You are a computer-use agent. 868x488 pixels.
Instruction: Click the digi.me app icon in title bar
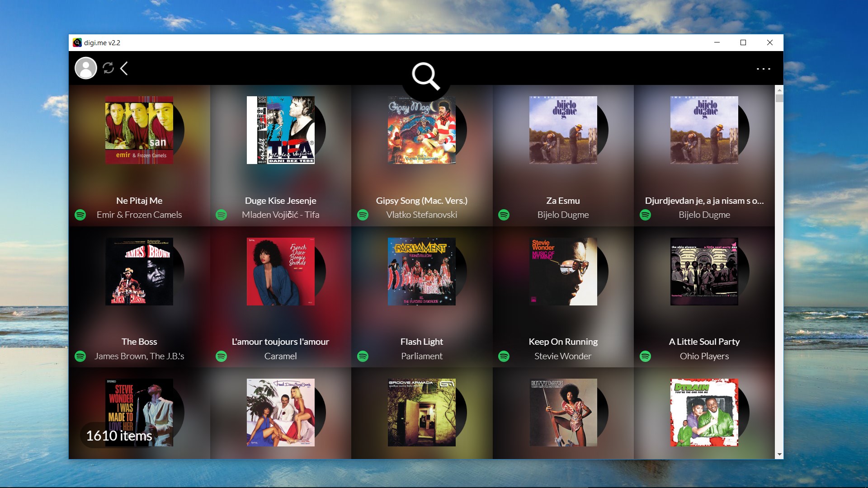pyautogui.click(x=77, y=42)
